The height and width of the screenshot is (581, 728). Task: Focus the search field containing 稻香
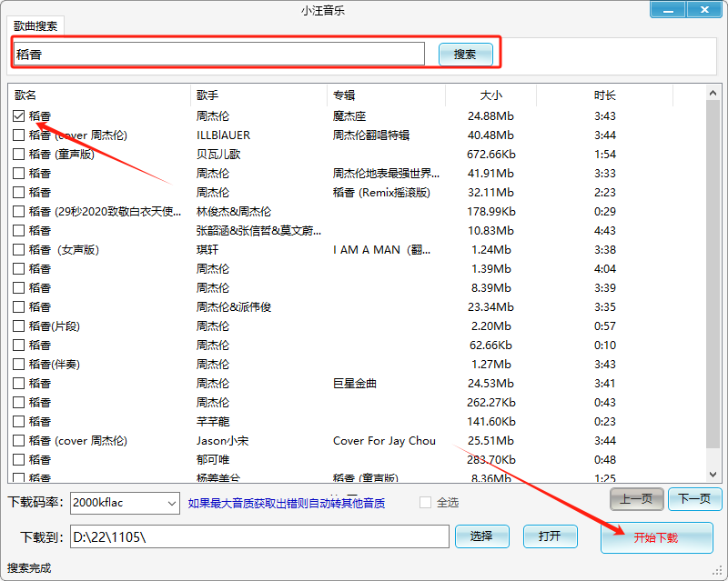218,55
